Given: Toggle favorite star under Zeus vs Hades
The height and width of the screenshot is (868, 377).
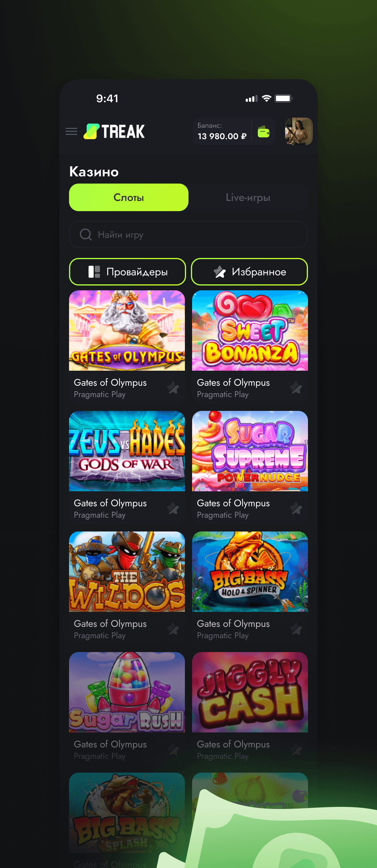Looking at the screenshot, I should click(173, 508).
